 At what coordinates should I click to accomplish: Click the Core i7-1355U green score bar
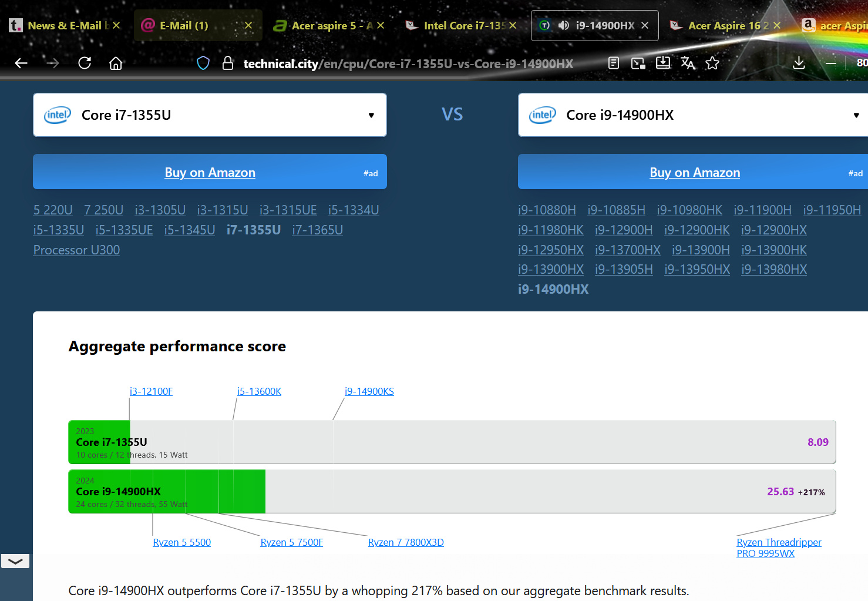click(x=99, y=442)
